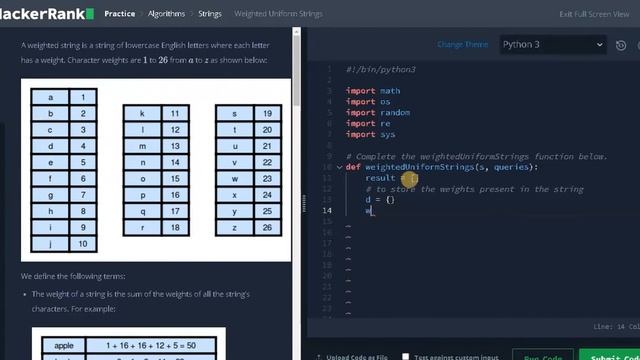
Task: Open the Strings breadcrumb
Action: coord(210,14)
